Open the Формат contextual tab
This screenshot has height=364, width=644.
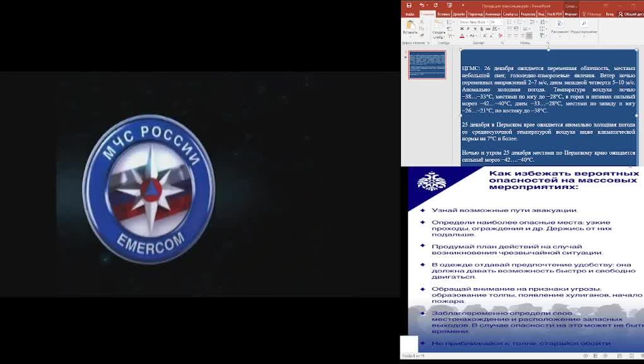(x=571, y=14)
